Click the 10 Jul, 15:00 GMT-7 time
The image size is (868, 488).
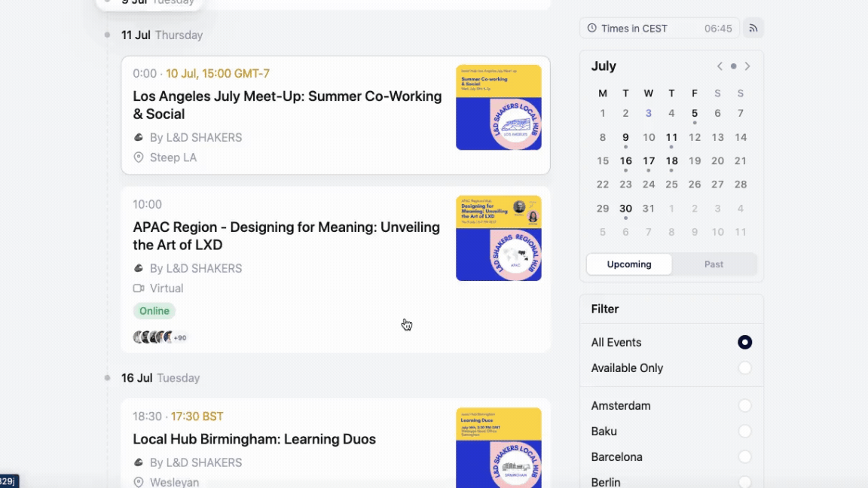(218, 74)
